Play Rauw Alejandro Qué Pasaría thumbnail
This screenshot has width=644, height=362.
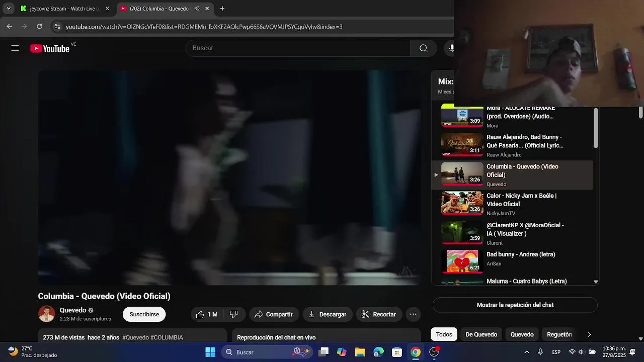click(x=462, y=145)
